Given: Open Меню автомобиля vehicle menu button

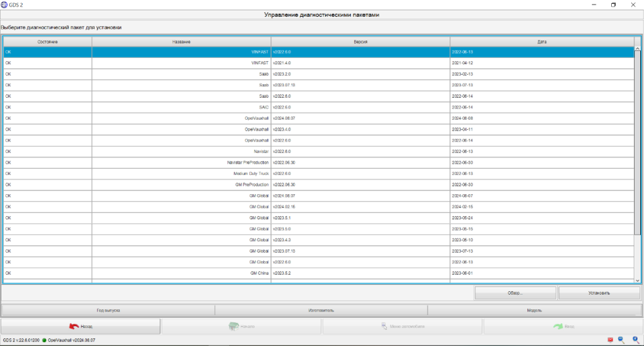Looking at the screenshot, I should [402, 326].
